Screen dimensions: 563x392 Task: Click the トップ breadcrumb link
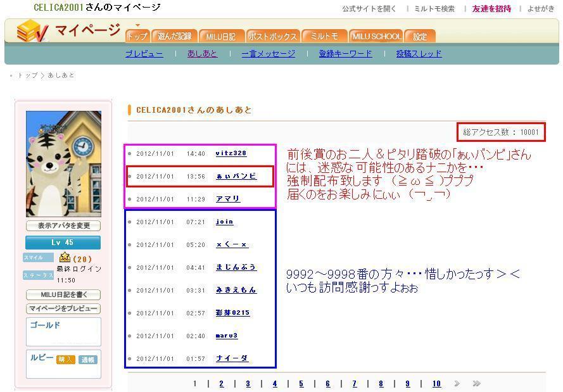(x=27, y=75)
